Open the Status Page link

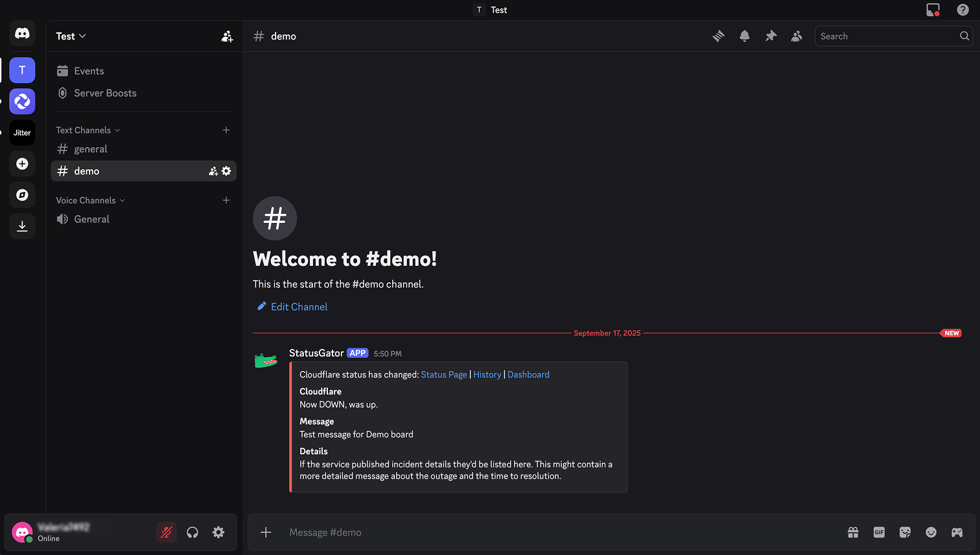tap(444, 375)
